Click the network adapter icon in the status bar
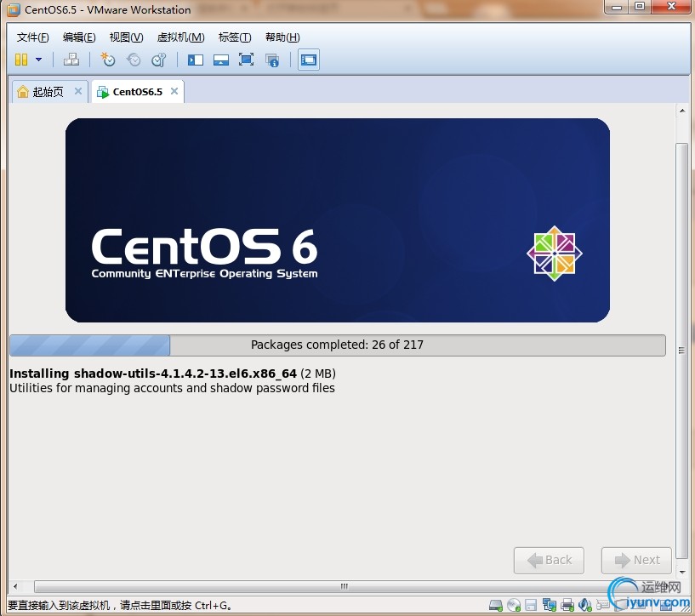Viewport: 695px width, 616px height. click(x=550, y=605)
